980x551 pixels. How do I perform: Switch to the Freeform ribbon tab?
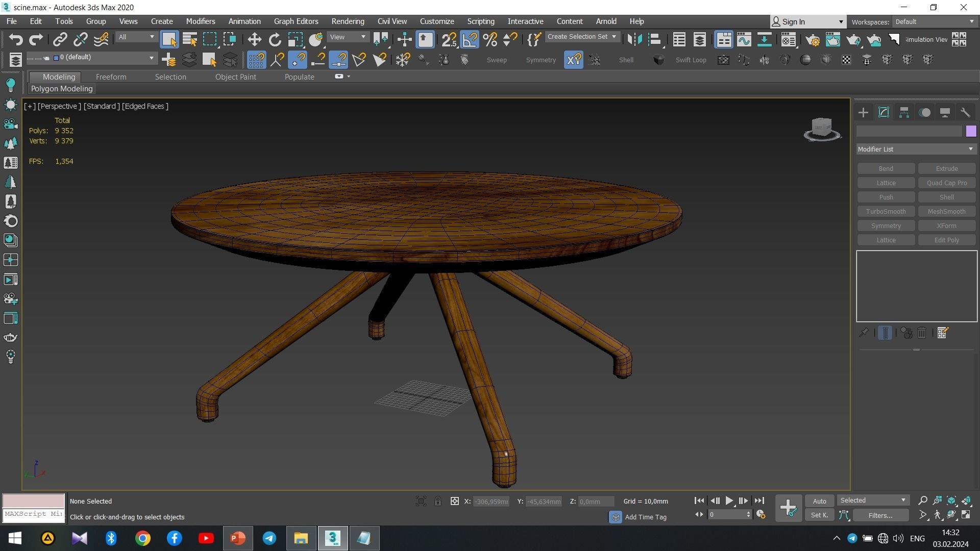[111, 77]
